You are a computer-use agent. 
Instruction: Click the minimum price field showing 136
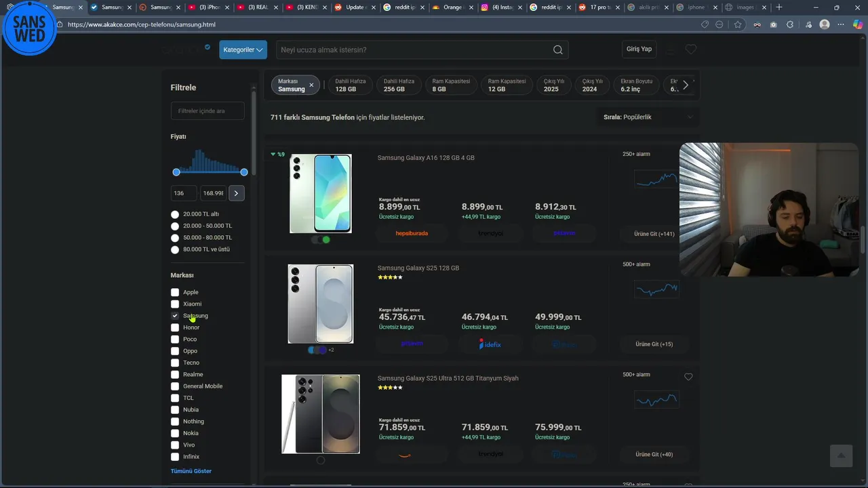coord(184,193)
